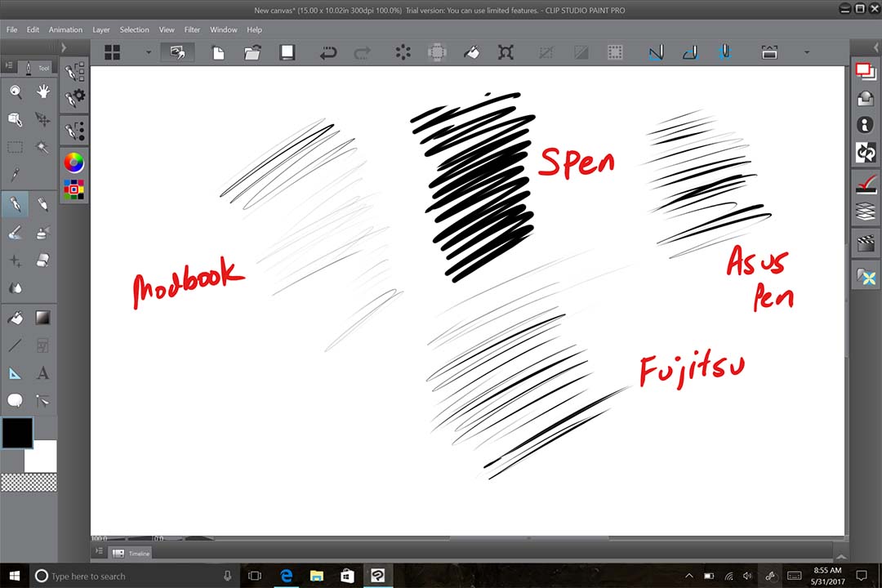Image resolution: width=882 pixels, height=588 pixels.
Task: Undo the last stroke
Action: tap(328, 53)
